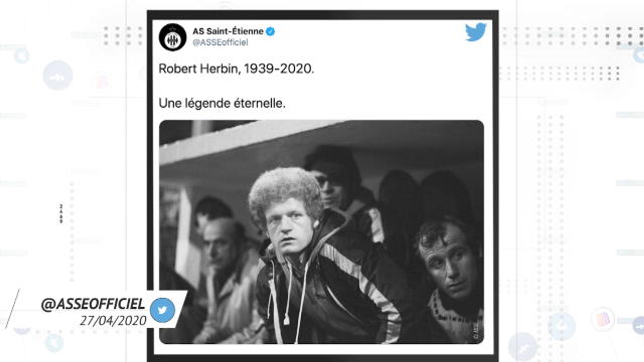The image size is (644, 362).
Task: Click the large faded grey circle icon at left
Action: tap(58, 75)
